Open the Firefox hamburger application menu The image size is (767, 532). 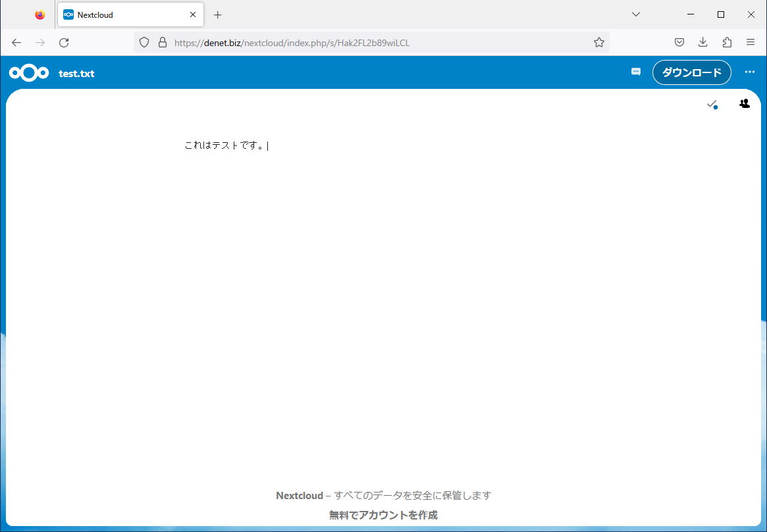751,43
